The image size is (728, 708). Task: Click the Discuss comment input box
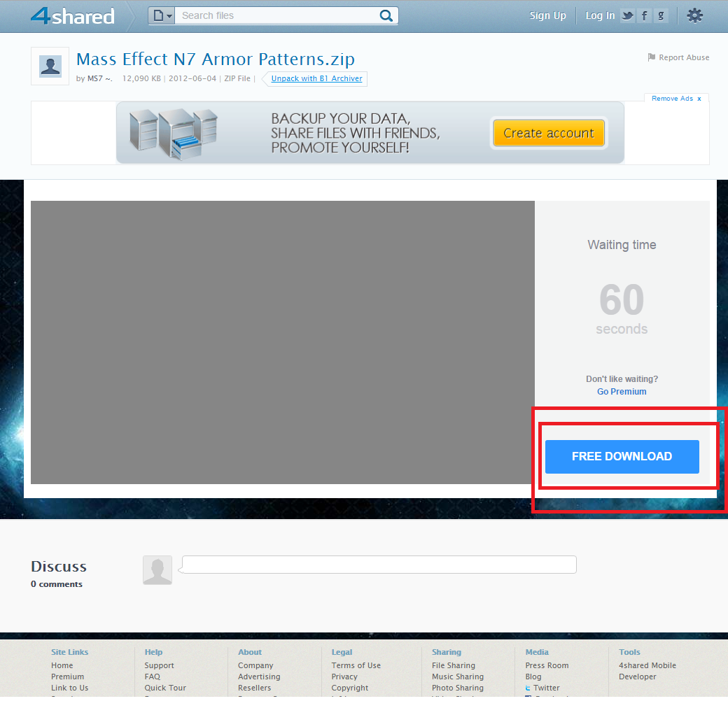pos(379,565)
